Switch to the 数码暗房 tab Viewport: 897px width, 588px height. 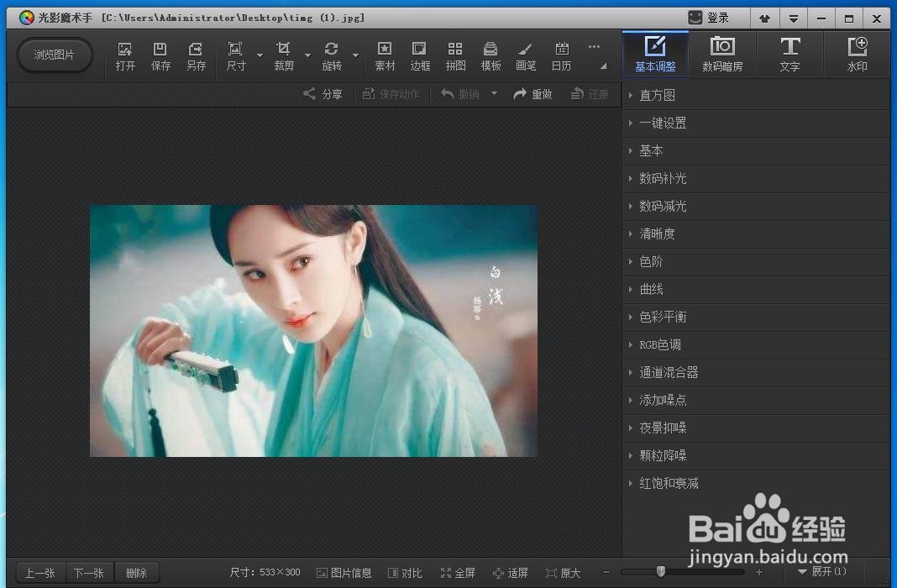point(722,55)
